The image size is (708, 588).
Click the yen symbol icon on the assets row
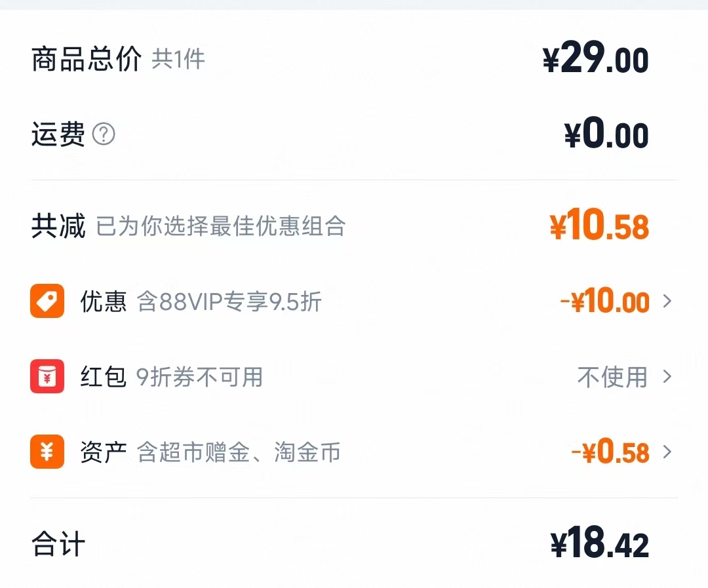[x=47, y=453]
